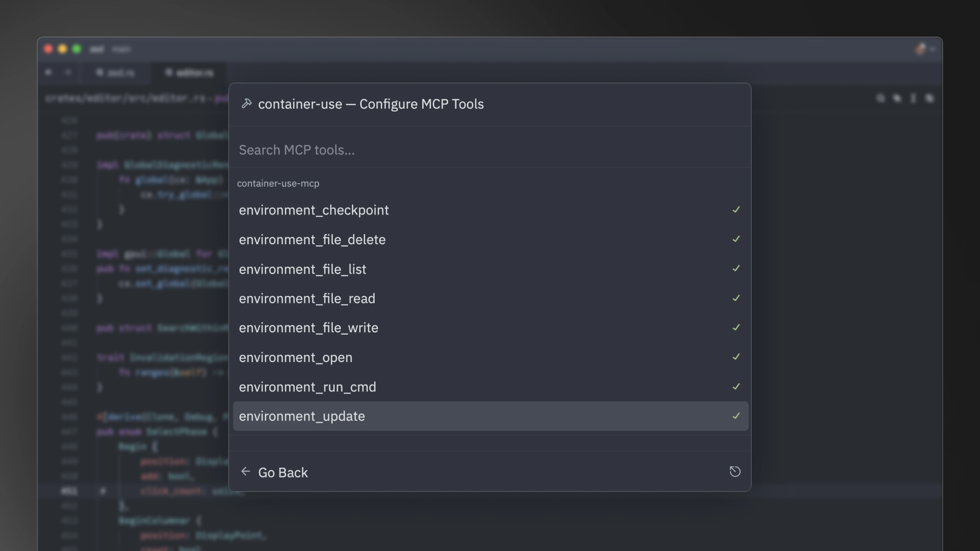980x551 pixels.
Task: Click the rightmost icon in the top-right editor toolbar
Action: [930, 98]
